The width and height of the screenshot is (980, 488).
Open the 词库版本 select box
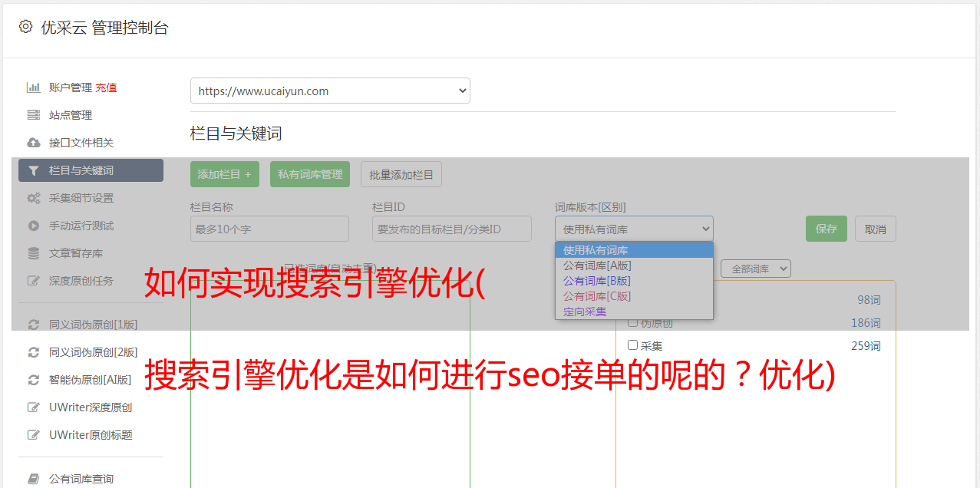coord(634,229)
